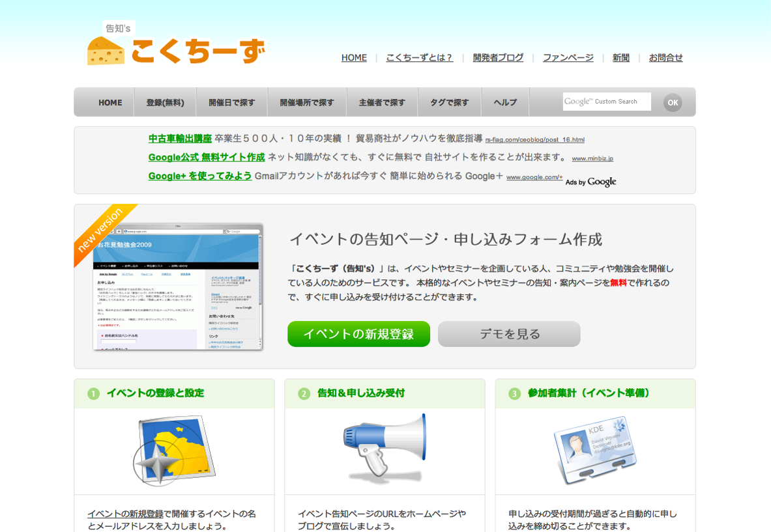Select 開催日で探す in the nav bar
771x532 pixels.
click(x=232, y=102)
